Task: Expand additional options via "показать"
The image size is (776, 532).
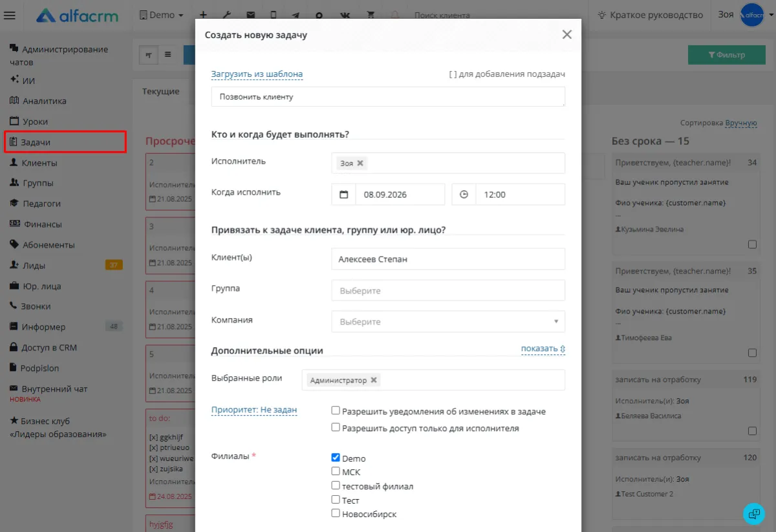Action: pos(543,349)
